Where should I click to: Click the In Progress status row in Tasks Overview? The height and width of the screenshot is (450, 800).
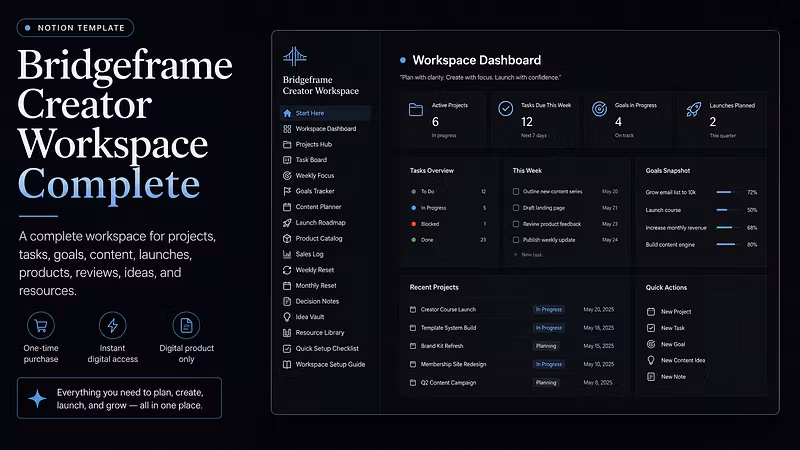(x=448, y=208)
